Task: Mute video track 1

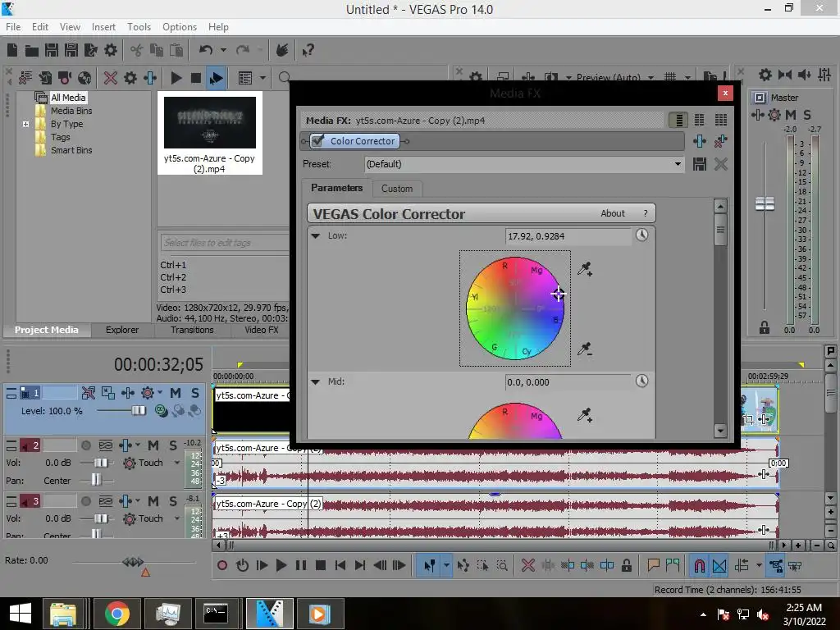Action: (x=176, y=393)
